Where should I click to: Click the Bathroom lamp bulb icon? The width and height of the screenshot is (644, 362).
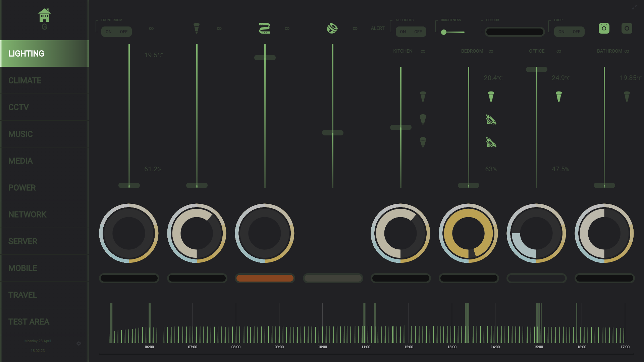coord(627,97)
